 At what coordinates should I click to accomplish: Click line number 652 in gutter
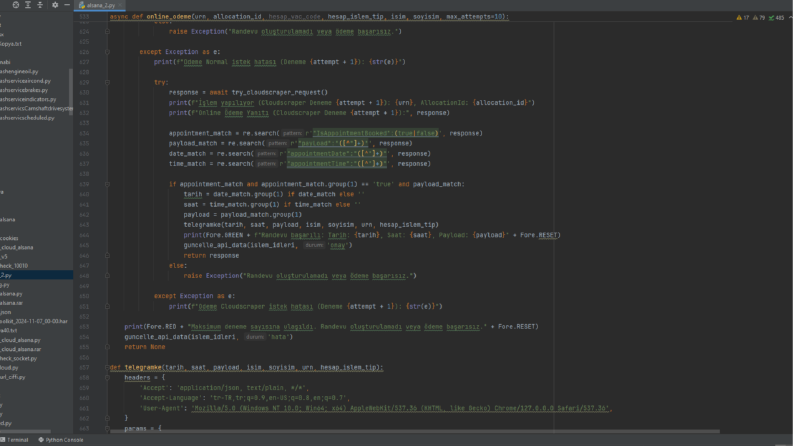coord(84,317)
